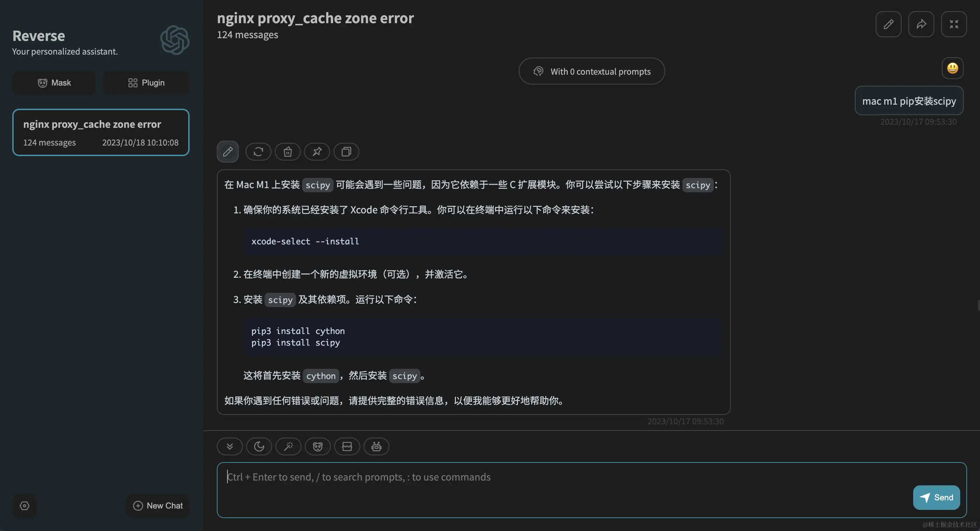
Task: Share the conversation via arrow icon
Action: coord(921,24)
